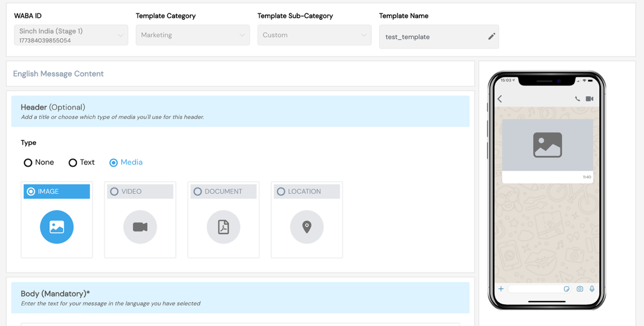The height and width of the screenshot is (326, 644).
Task: Click the image placeholder in phone preview
Action: (548, 145)
